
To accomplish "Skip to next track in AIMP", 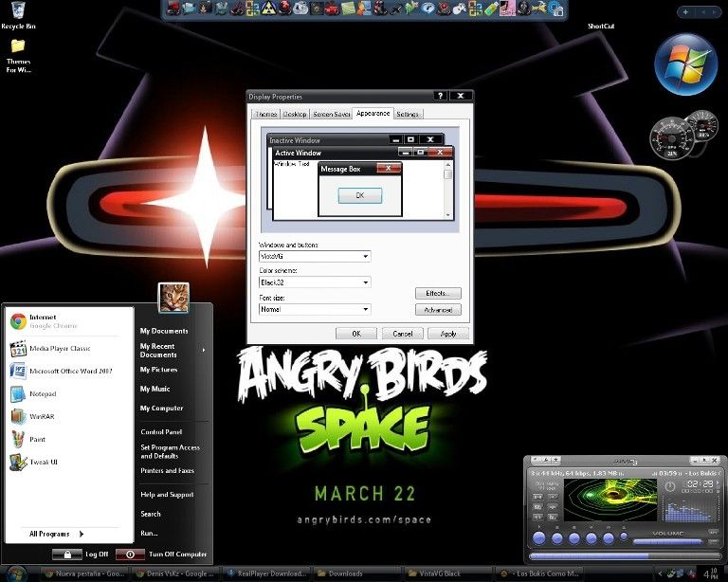I will tap(609, 538).
